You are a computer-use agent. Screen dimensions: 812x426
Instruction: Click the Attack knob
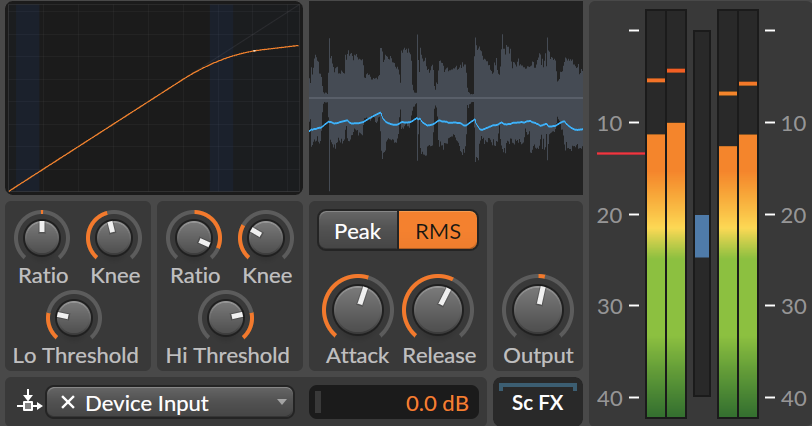click(x=357, y=309)
